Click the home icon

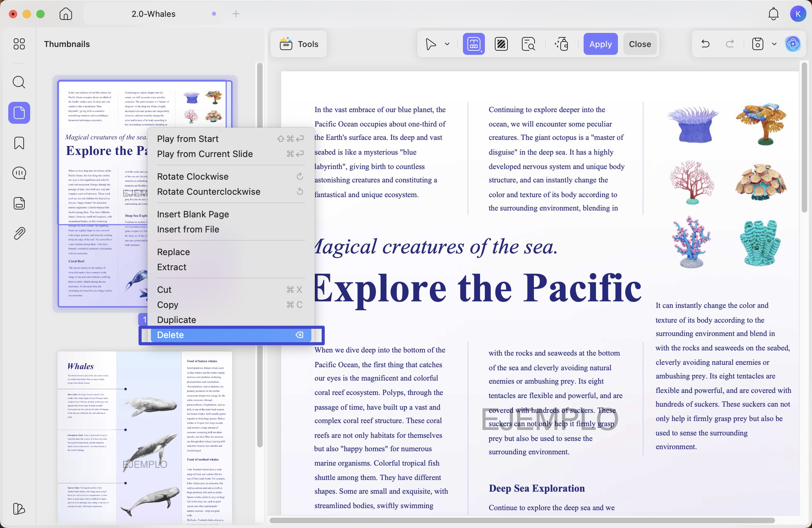pyautogui.click(x=65, y=14)
